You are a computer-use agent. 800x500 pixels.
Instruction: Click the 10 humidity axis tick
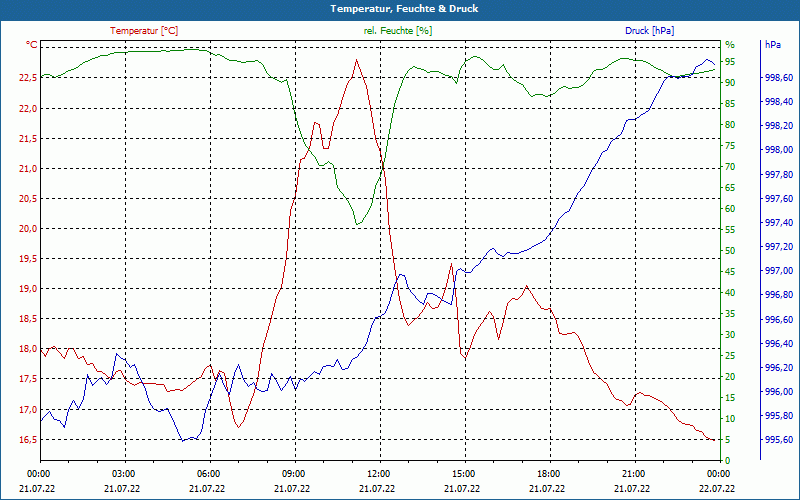pyautogui.click(x=730, y=418)
